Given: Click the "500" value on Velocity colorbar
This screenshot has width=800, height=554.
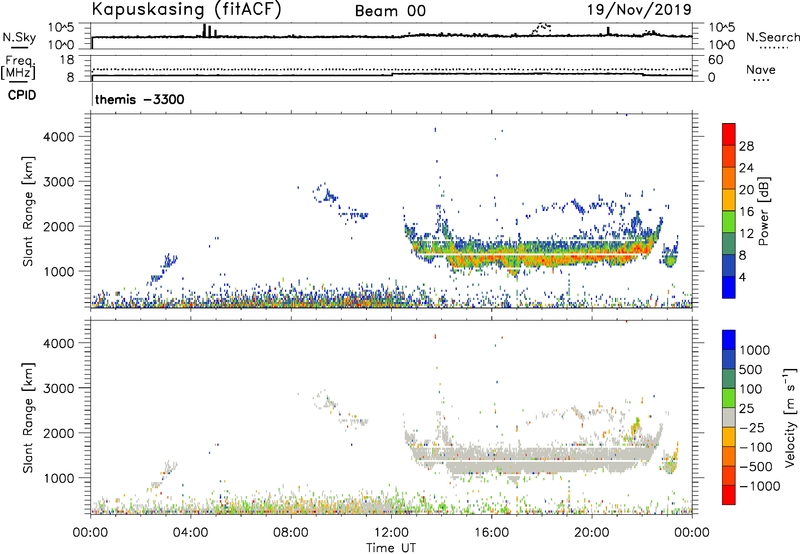Looking at the screenshot, I should click(750, 370).
